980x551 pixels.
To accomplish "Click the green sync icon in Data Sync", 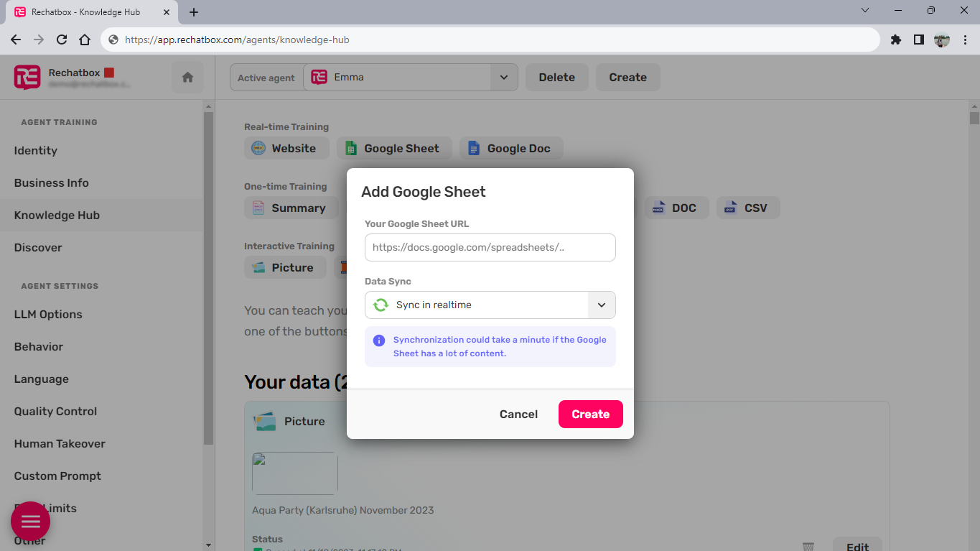I will pos(381,305).
